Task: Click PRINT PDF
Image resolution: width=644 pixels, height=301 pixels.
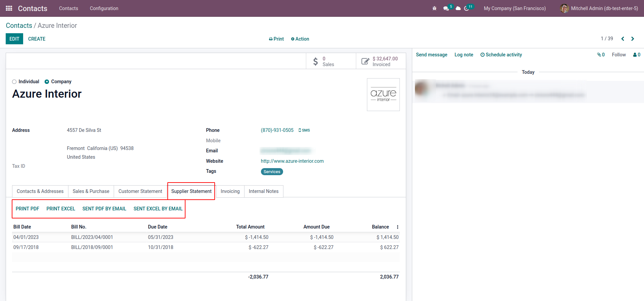Action: (28, 209)
